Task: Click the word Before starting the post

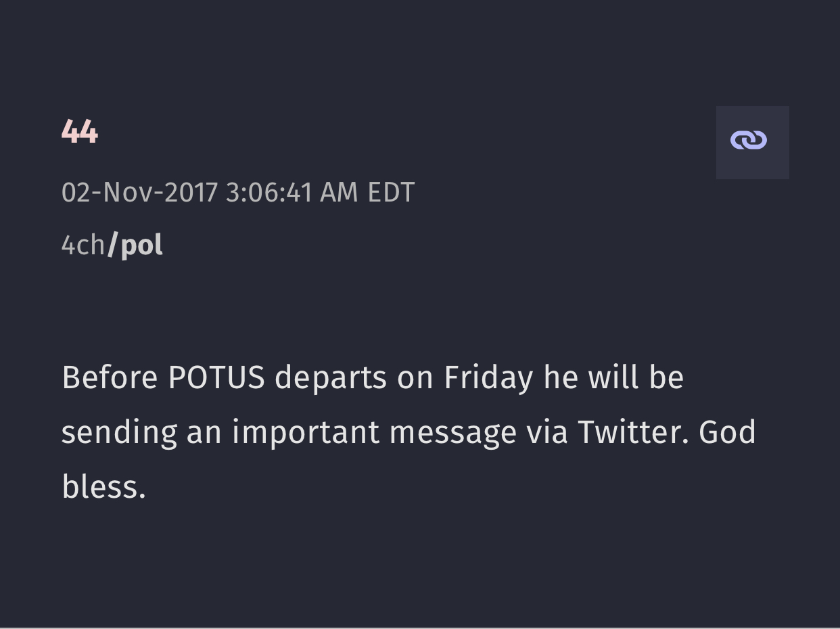Action: pyautogui.click(x=110, y=377)
